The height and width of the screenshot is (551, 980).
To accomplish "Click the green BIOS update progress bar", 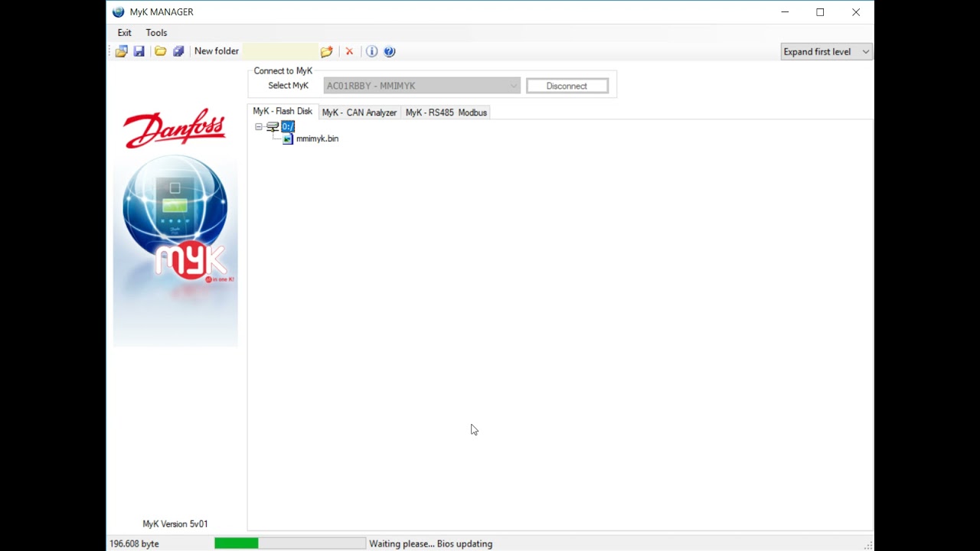I will click(289, 543).
